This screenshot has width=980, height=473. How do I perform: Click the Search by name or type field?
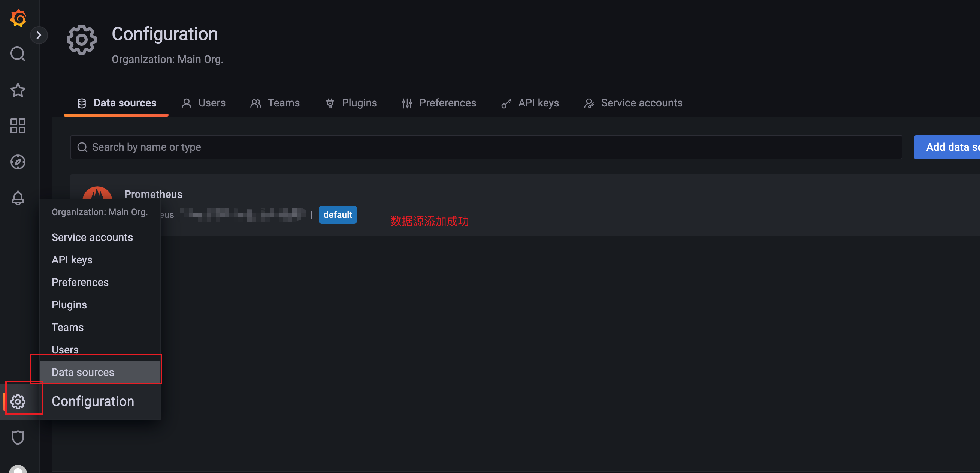pyautogui.click(x=486, y=147)
